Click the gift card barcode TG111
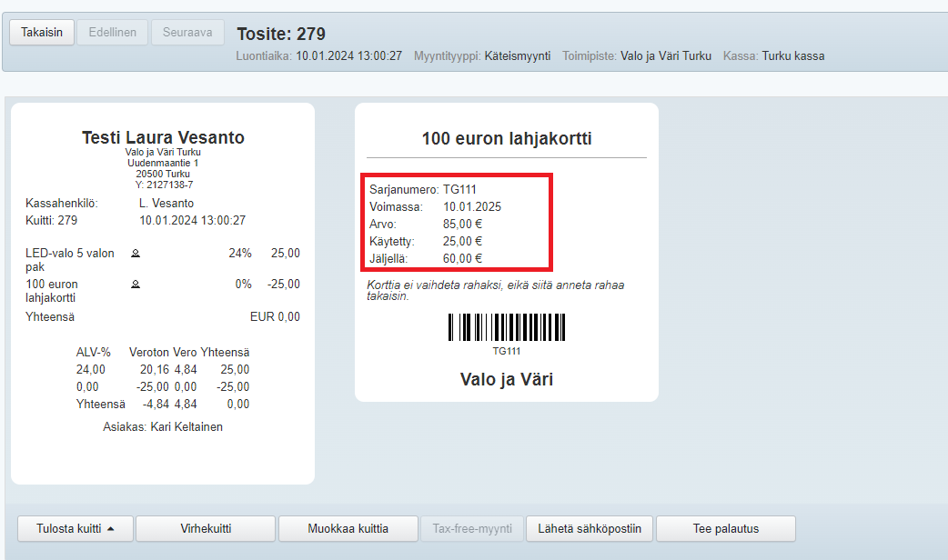 click(x=506, y=327)
